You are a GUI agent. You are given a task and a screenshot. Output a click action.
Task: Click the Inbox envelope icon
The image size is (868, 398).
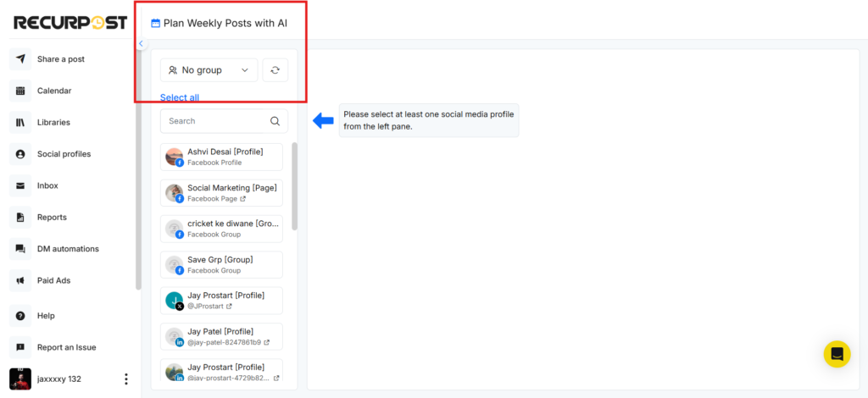point(20,185)
